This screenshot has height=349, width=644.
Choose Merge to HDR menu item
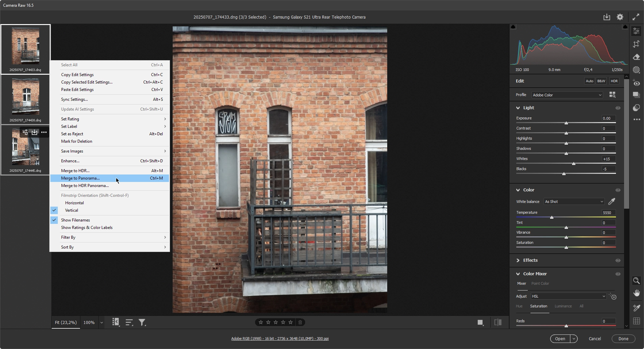click(x=110, y=171)
